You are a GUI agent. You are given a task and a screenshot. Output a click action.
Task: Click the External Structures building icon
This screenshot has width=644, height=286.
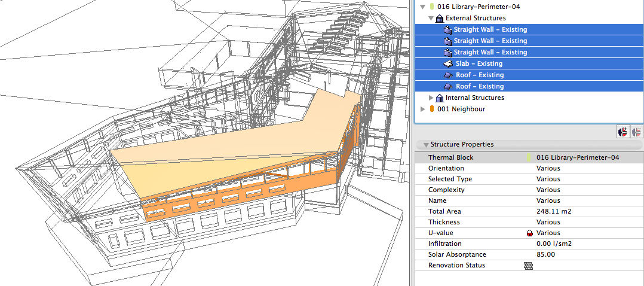pyautogui.click(x=439, y=18)
